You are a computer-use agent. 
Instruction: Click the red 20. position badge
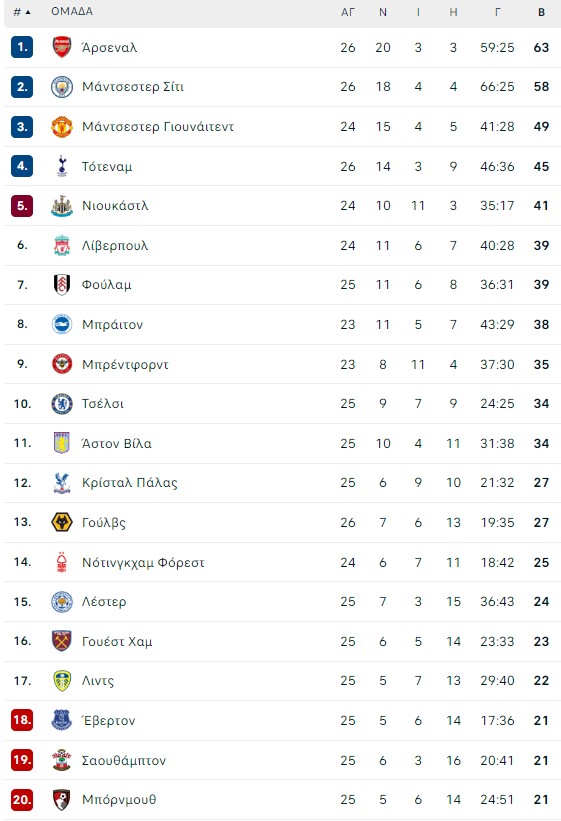point(22,800)
